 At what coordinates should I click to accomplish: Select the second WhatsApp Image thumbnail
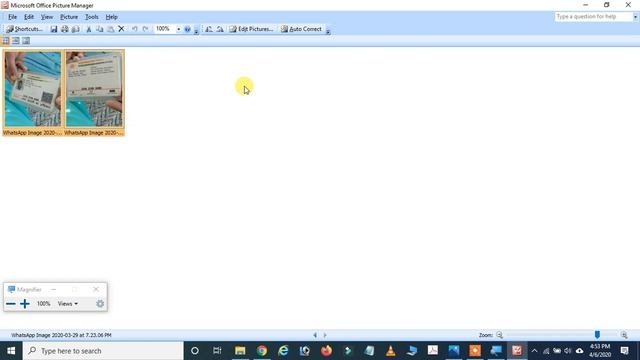click(94, 93)
